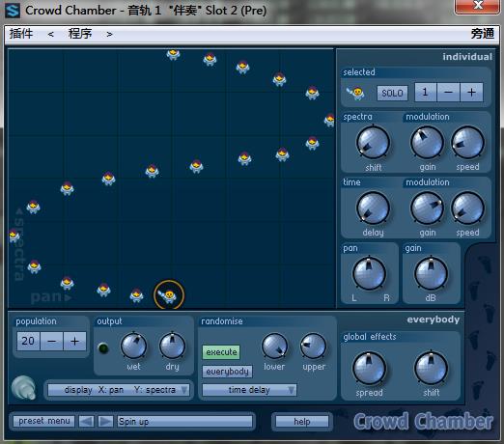Screen dimensions: 504x444
Task: Select next preset with right arrow
Action: (105, 421)
